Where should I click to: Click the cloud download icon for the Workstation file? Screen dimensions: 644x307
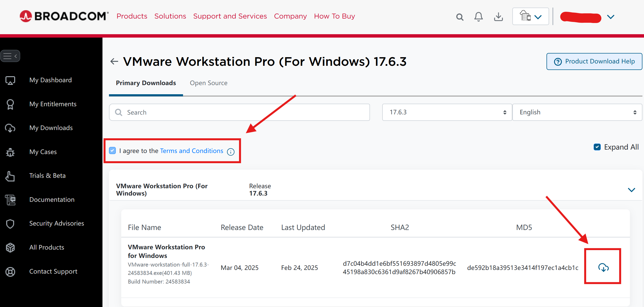pyautogui.click(x=603, y=267)
